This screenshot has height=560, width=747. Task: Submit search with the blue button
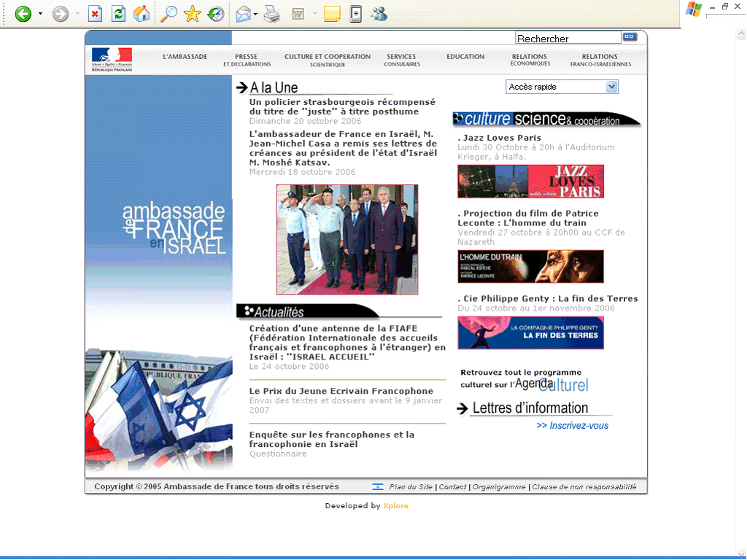[x=630, y=36]
